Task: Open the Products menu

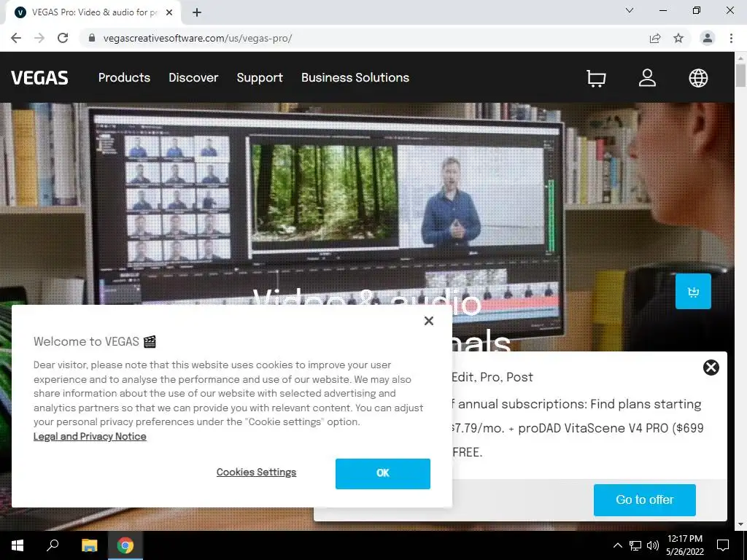Action: coord(124,77)
